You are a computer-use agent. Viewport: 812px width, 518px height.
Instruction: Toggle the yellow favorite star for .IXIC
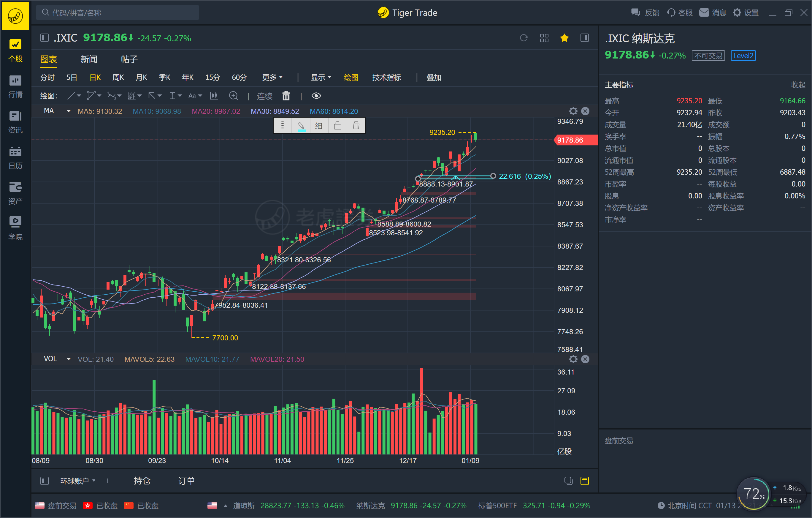(564, 38)
